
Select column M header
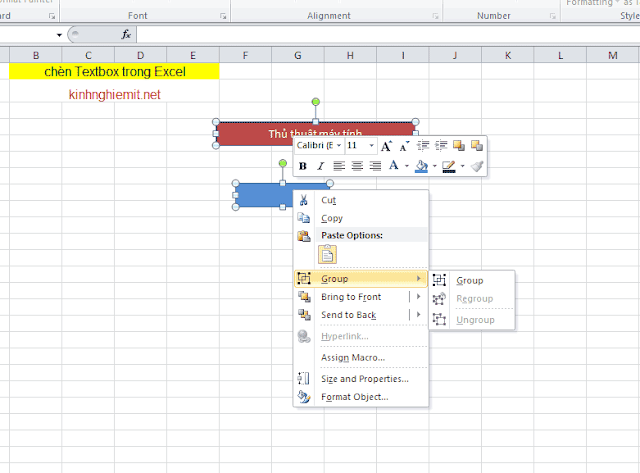613,56
